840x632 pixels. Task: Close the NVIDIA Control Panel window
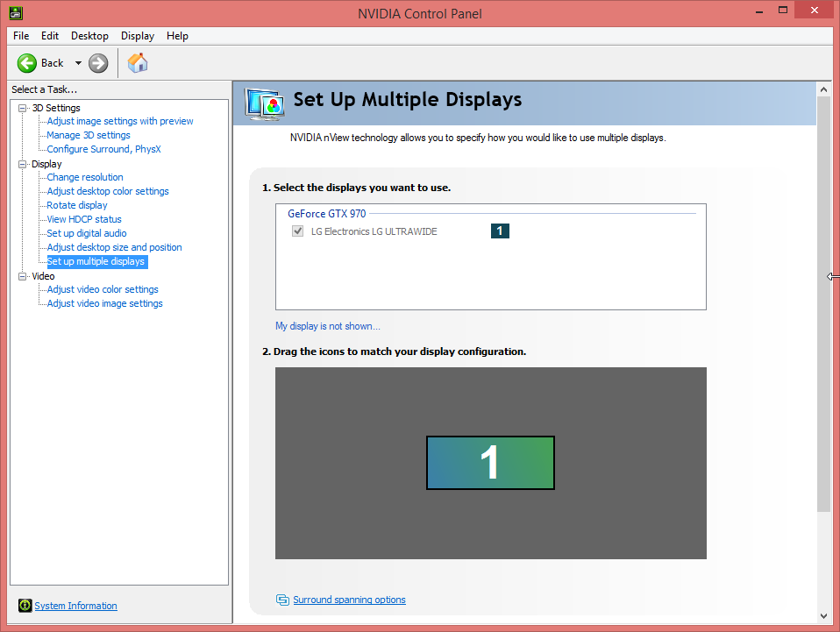point(815,11)
